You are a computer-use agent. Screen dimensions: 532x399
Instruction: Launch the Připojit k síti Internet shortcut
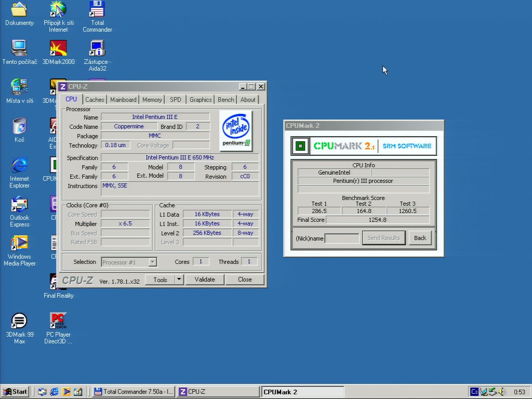pyautogui.click(x=58, y=16)
